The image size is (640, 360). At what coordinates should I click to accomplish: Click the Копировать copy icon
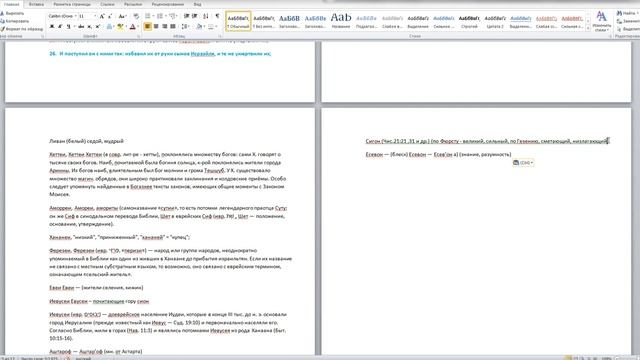[2, 21]
